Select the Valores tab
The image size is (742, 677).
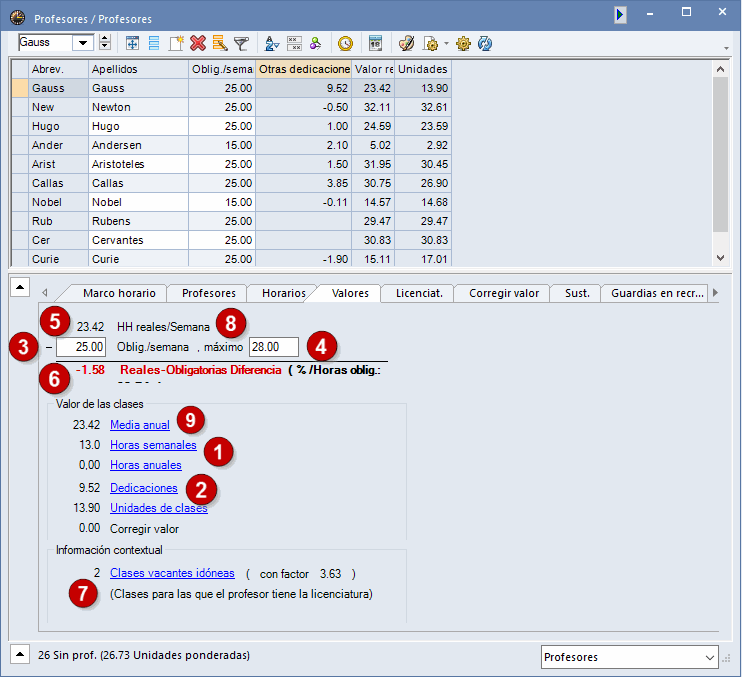(x=350, y=293)
